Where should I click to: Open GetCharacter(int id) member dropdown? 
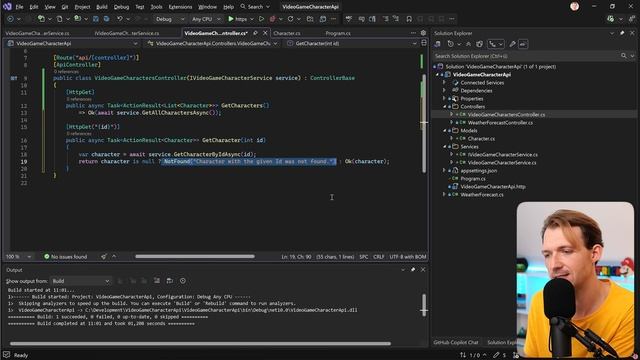tap(351, 43)
